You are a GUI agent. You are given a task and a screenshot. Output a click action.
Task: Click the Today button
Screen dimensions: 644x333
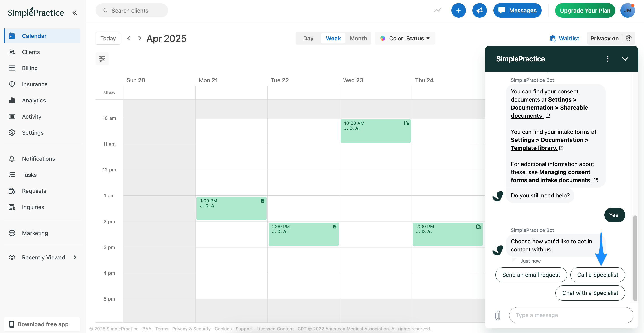tap(108, 38)
